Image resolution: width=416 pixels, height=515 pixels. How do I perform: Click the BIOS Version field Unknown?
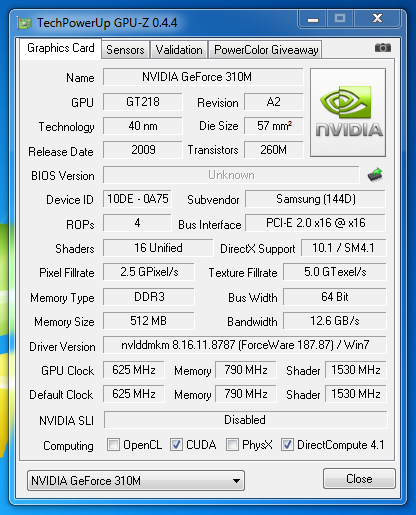(x=231, y=175)
